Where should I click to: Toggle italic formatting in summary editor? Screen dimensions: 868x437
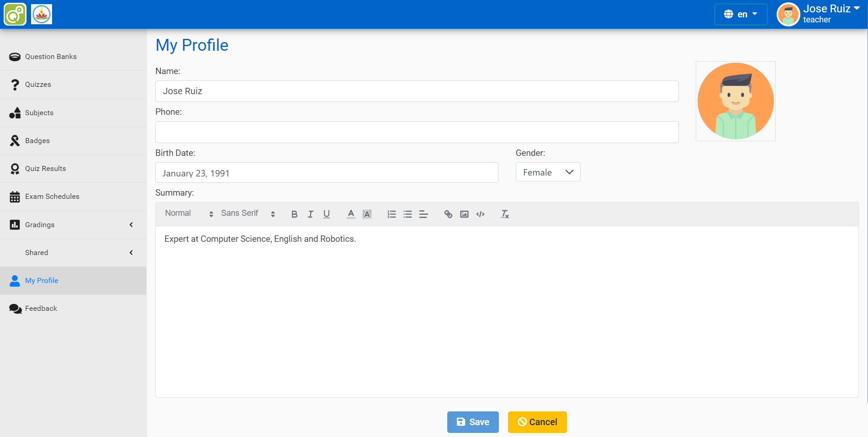310,214
